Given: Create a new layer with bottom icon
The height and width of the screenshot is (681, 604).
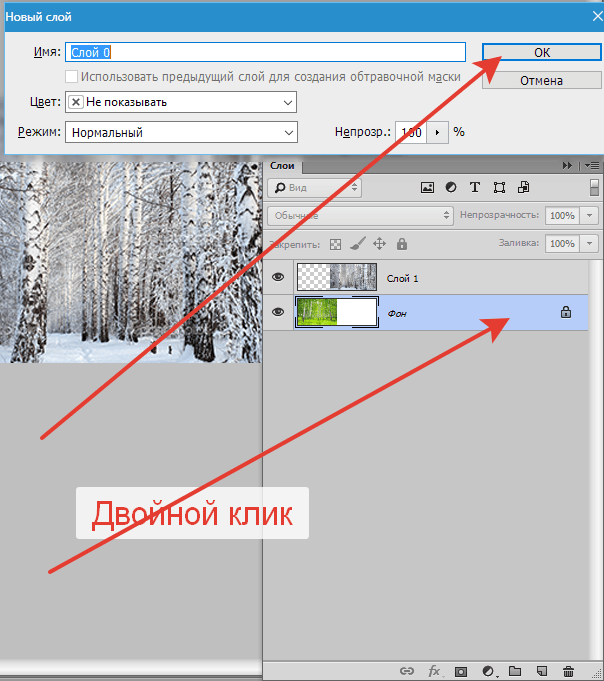Looking at the screenshot, I should [542, 671].
